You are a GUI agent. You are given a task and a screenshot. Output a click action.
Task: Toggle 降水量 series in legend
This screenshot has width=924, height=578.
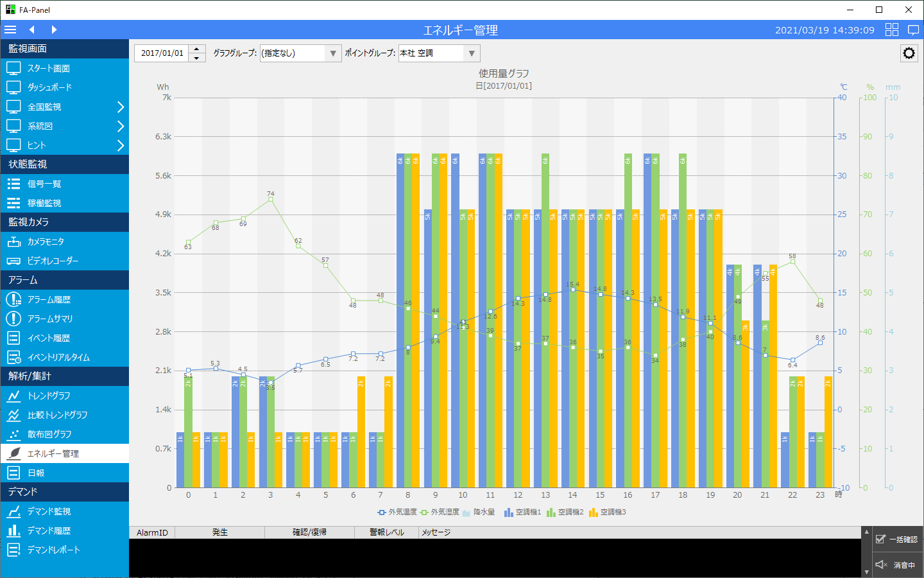click(479, 512)
